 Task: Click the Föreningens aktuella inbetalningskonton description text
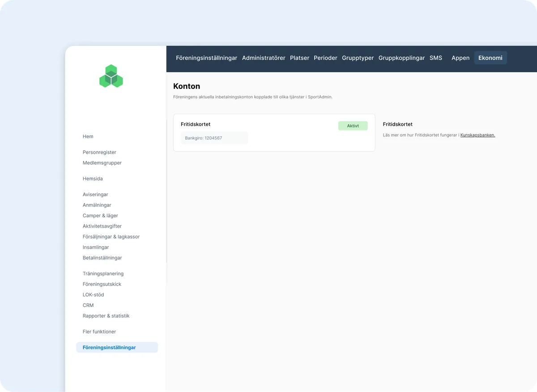(x=253, y=97)
